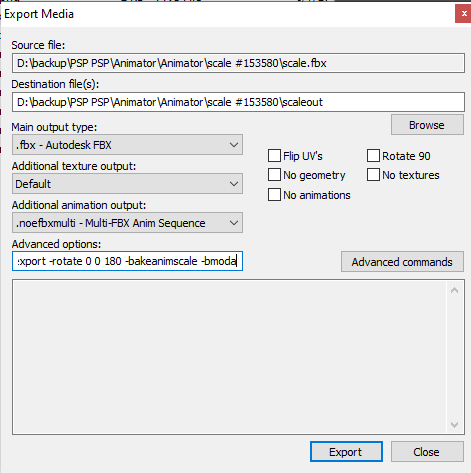Click the log scrollbar down arrow
Screen dimensions: 471x473
pyautogui.click(x=454, y=425)
